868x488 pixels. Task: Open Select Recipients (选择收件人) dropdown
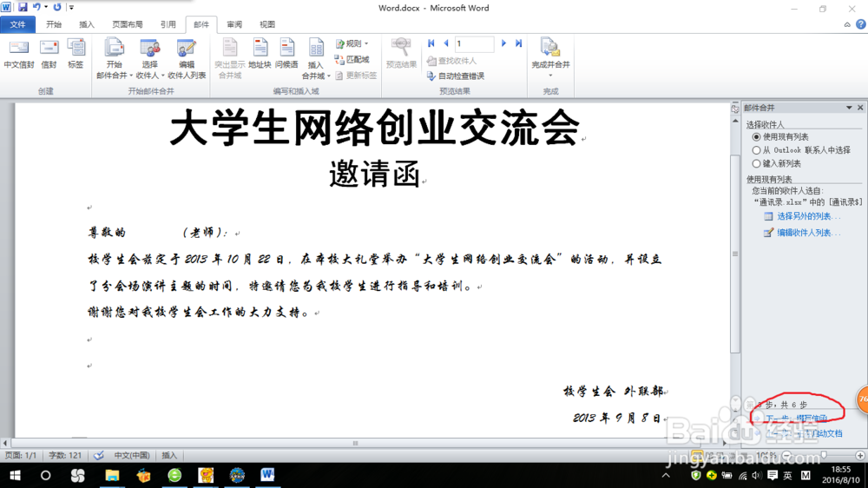[150, 59]
